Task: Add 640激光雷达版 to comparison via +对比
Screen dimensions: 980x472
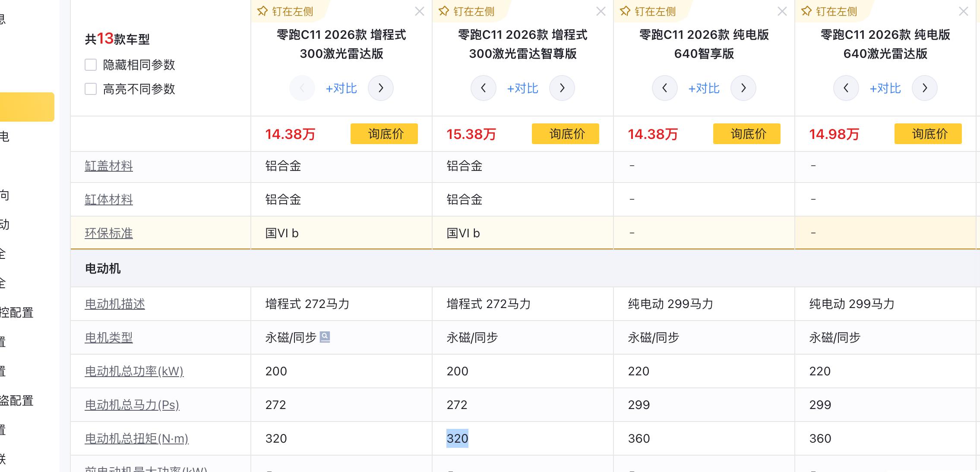Action: [x=885, y=88]
